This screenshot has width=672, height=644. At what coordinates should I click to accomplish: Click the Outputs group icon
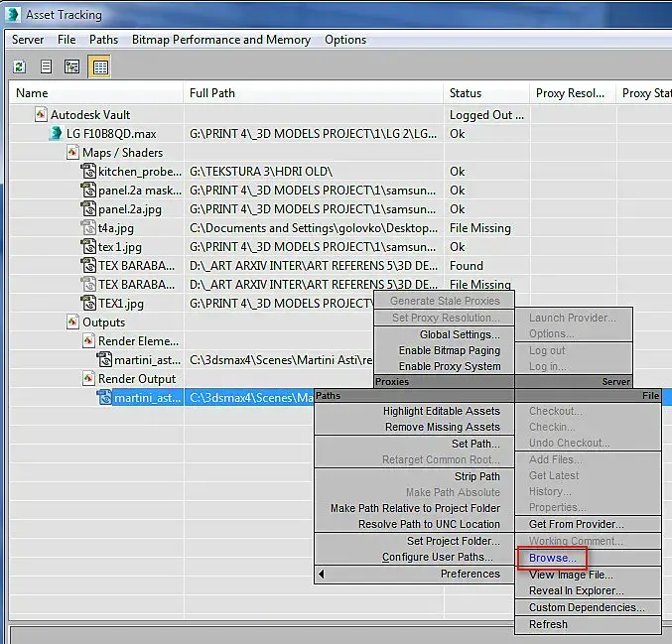tap(72, 322)
